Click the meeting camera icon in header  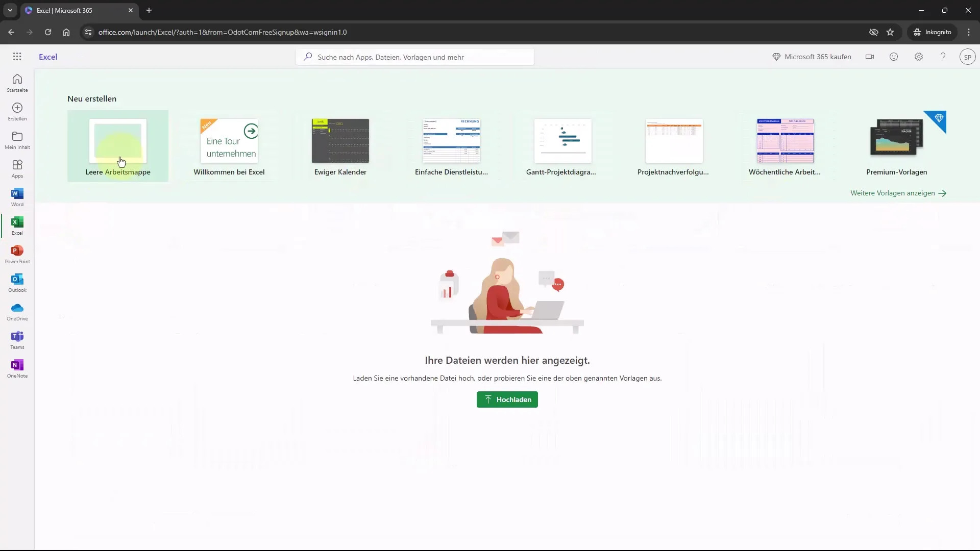tap(870, 57)
